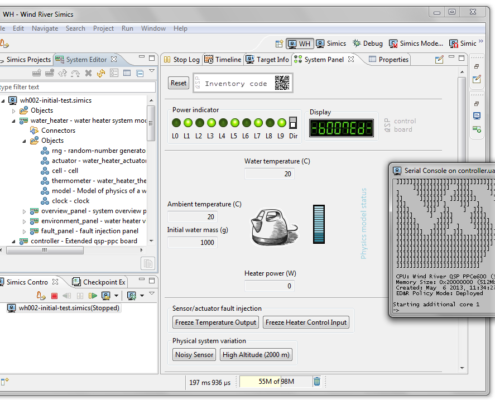Run garbage collector trash icon
The height and width of the screenshot is (400, 495).
click(x=317, y=381)
